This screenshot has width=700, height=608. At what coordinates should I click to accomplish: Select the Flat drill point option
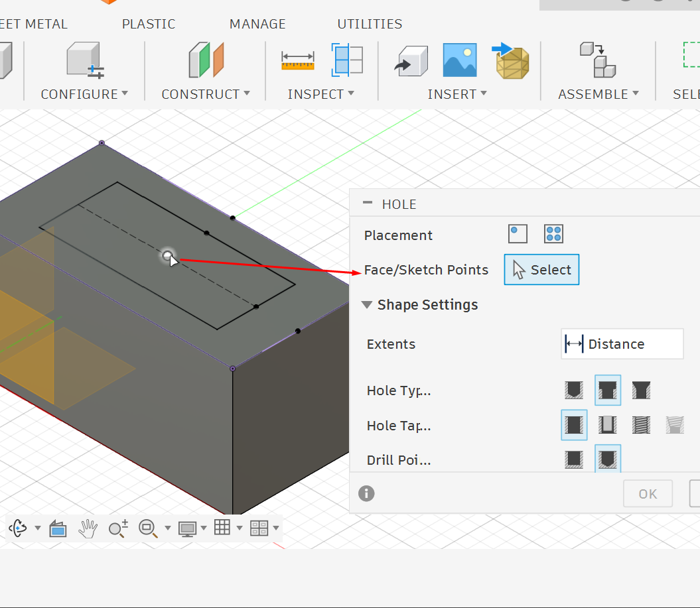coord(574,459)
